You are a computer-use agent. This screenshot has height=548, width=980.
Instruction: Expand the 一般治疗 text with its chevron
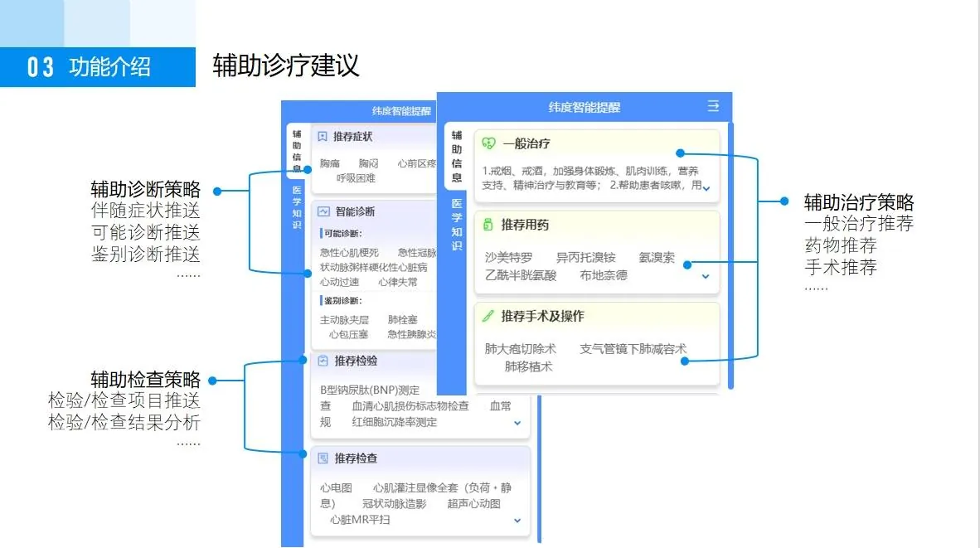pyautogui.click(x=706, y=188)
